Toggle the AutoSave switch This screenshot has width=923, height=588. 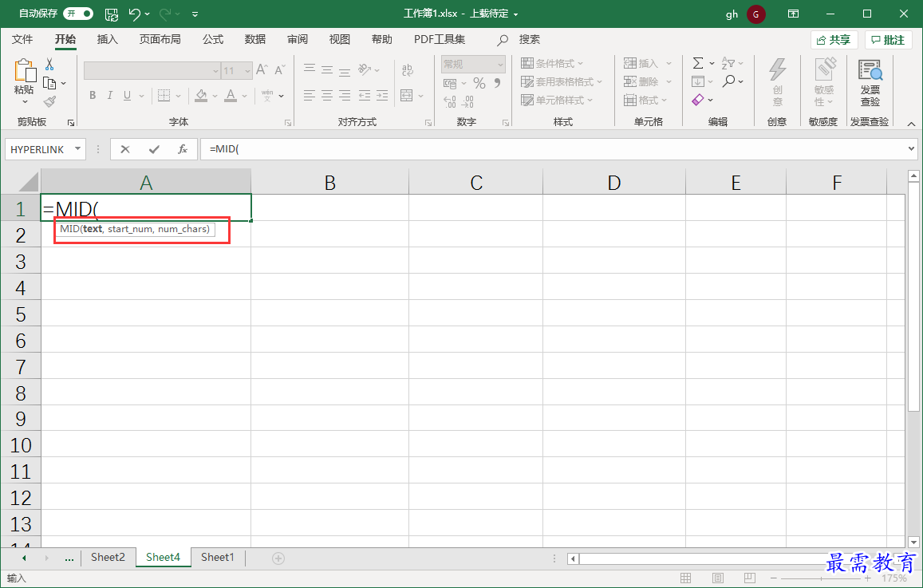78,14
